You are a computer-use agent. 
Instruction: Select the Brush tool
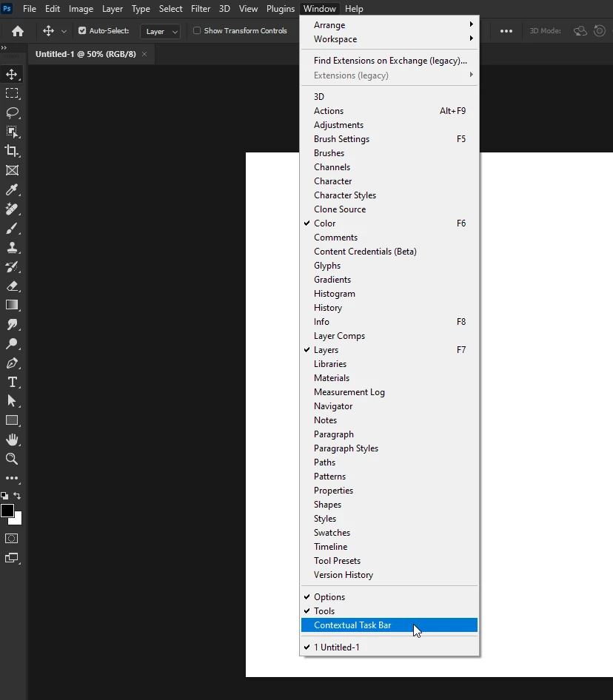tap(12, 228)
